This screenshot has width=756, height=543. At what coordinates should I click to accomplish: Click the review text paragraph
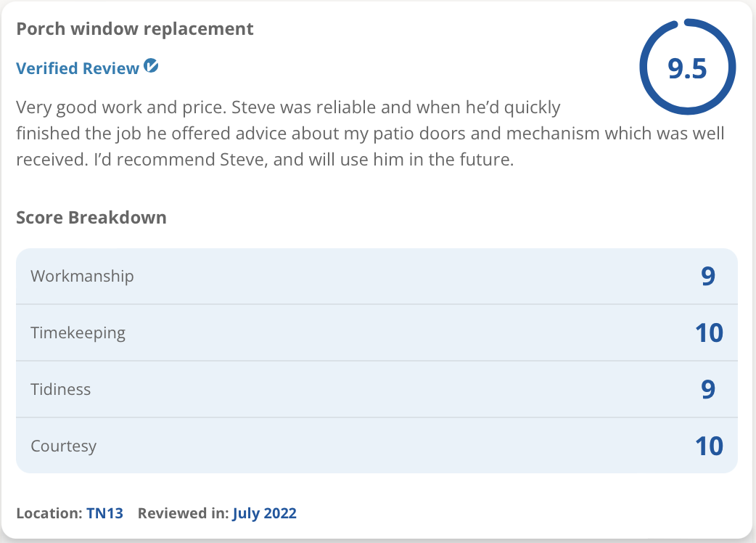[x=370, y=134]
